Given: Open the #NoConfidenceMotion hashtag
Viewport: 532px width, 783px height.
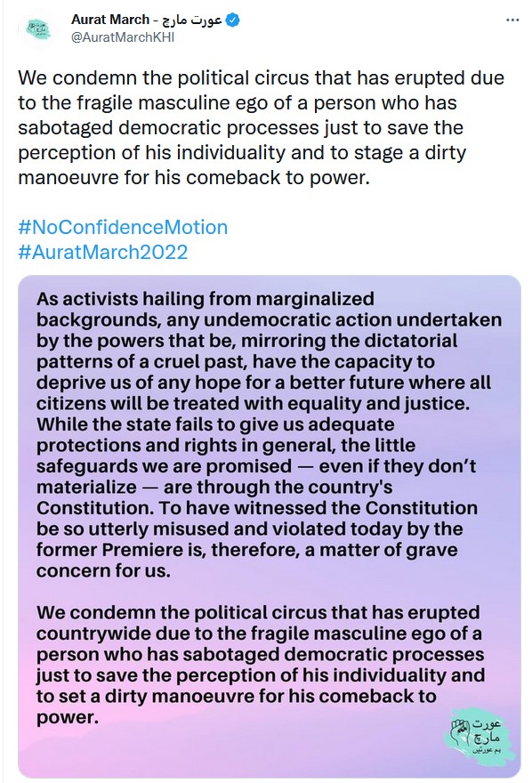Looking at the screenshot, I should (123, 227).
